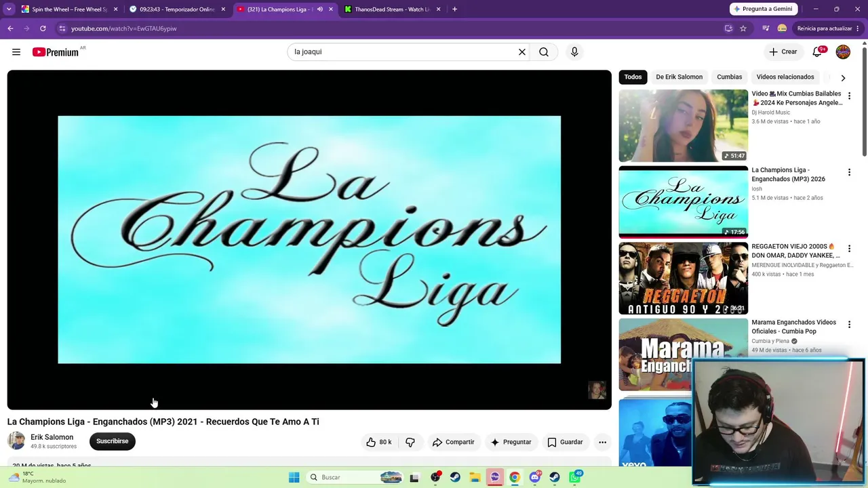Open options for Reggaeton Viejo 2000s video
Viewport: 868px width, 488px height.
(849, 249)
